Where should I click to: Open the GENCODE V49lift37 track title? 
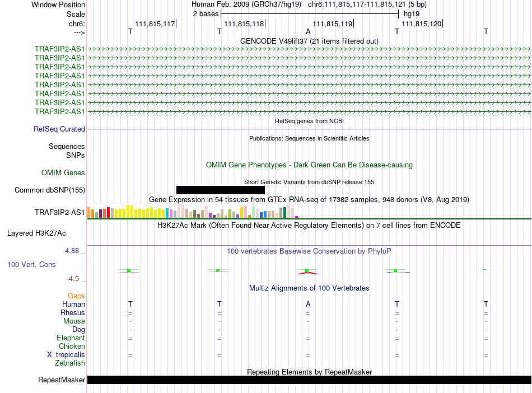tap(309, 41)
